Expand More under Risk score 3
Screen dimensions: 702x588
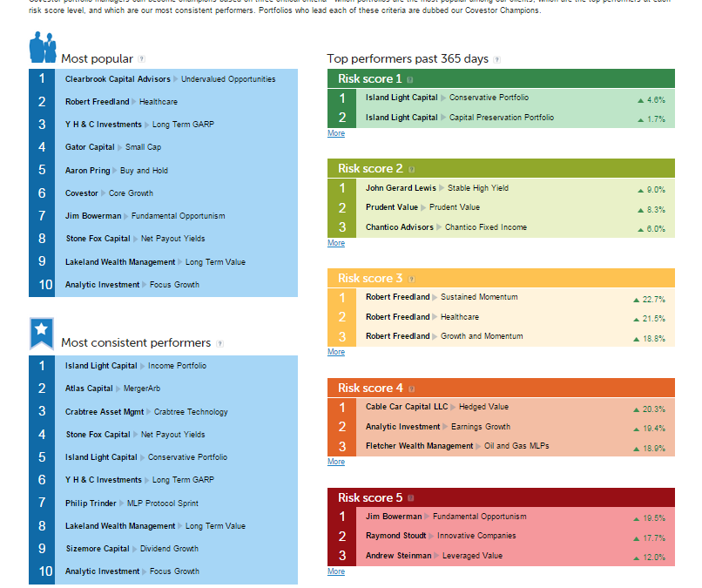click(336, 352)
